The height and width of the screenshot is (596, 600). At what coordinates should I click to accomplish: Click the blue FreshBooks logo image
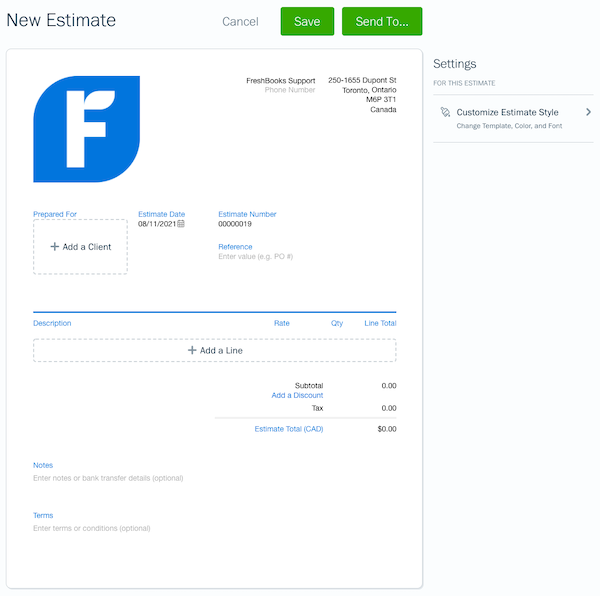[x=86, y=129]
